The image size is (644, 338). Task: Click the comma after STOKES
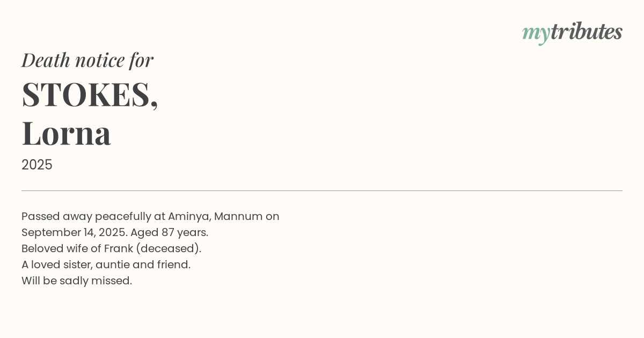pyautogui.click(x=155, y=105)
